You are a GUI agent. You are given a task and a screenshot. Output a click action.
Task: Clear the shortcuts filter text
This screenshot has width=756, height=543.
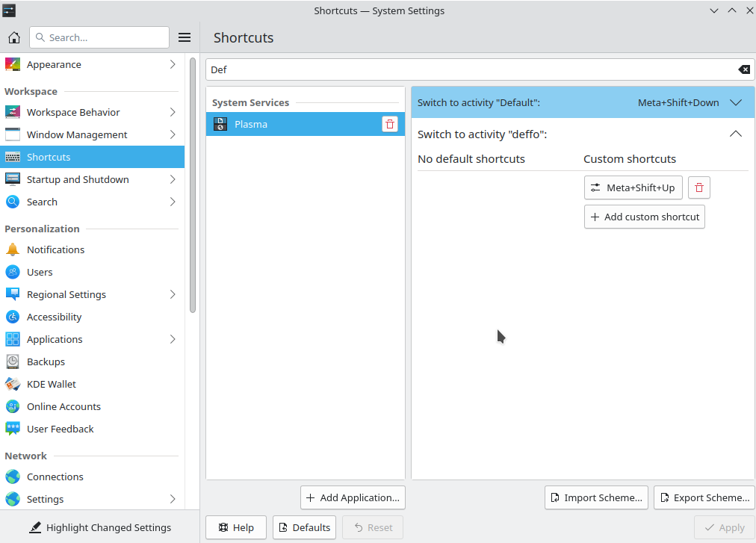click(743, 69)
